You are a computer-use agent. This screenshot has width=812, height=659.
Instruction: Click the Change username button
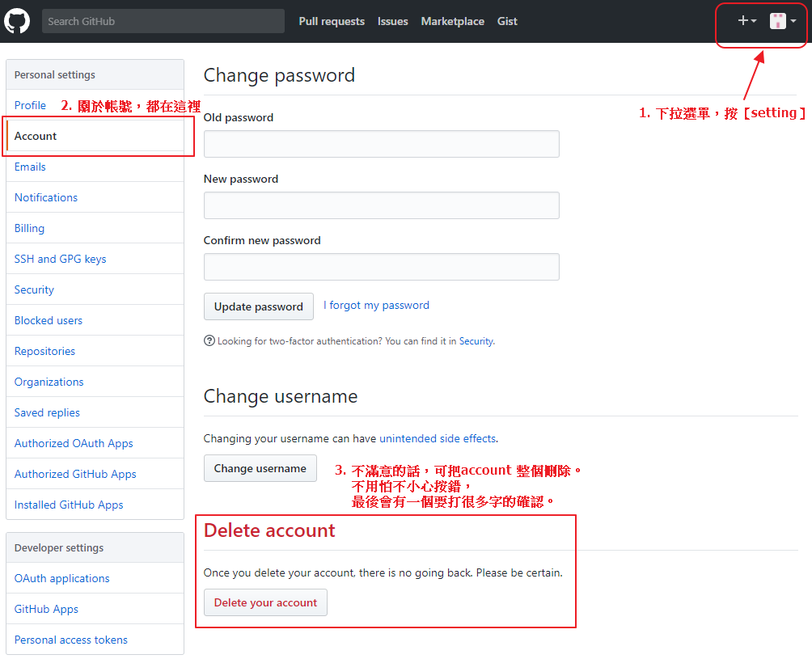tap(260, 468)
